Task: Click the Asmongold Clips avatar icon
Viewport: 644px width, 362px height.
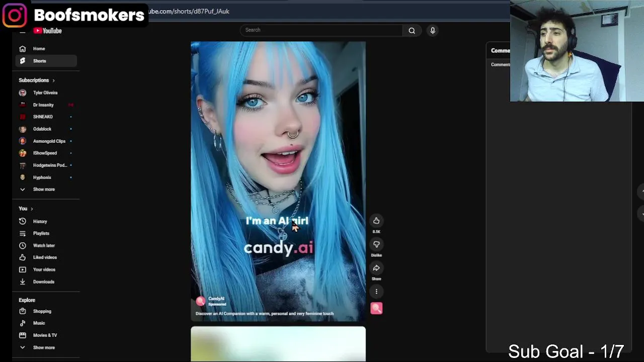Action: [22, 141]
